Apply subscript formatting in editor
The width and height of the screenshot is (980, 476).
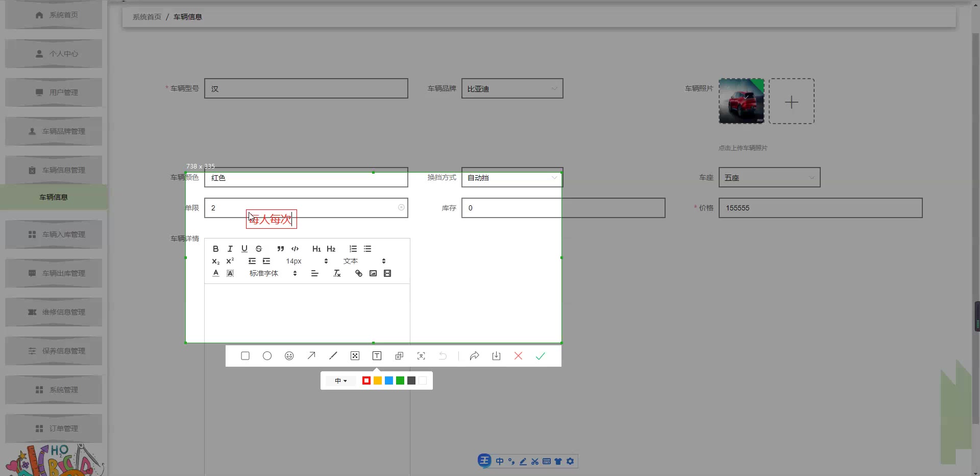coord(216,261)
